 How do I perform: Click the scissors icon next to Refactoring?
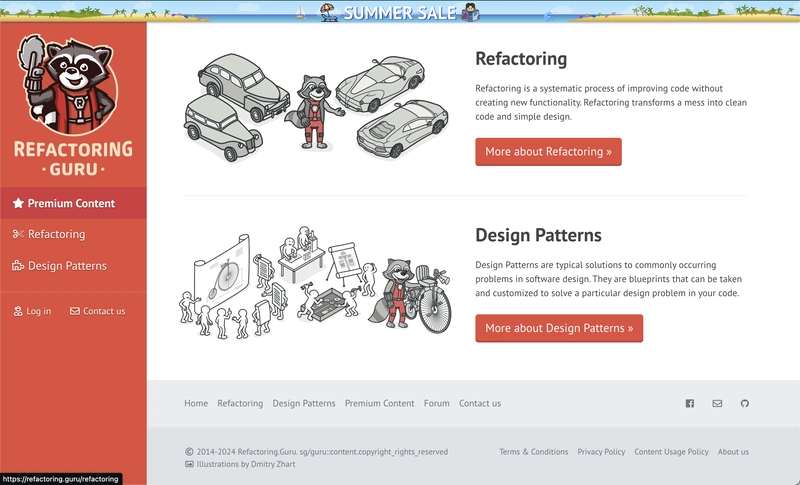18,234
